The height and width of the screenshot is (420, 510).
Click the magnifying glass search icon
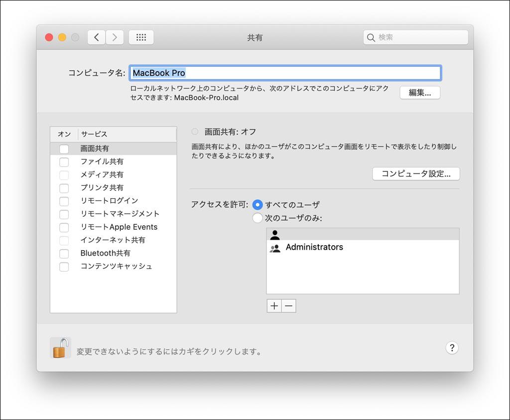[371, 37]
